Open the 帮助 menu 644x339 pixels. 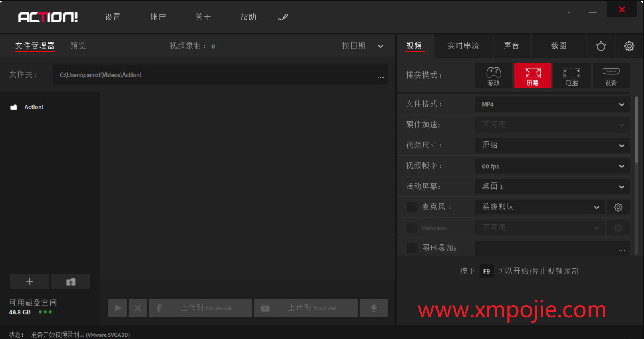pyautogui.click(x=248, y=17)
